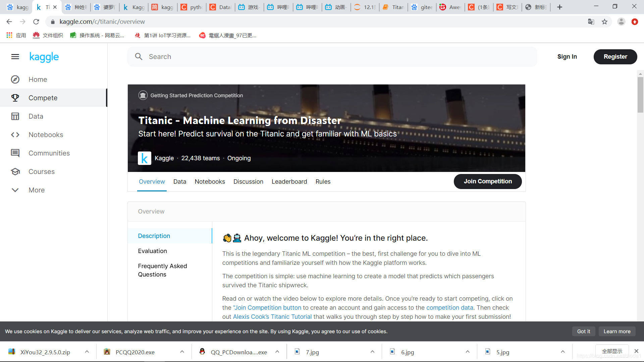Viewport: 644px width, 362px height.
Task: Open downloaded file PCQQ2020.exe
Action: pyautogui.click(x=135, y=352)
